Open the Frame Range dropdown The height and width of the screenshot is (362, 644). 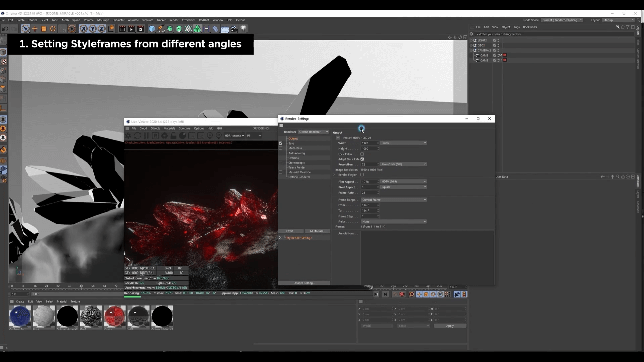coord(393,200)
